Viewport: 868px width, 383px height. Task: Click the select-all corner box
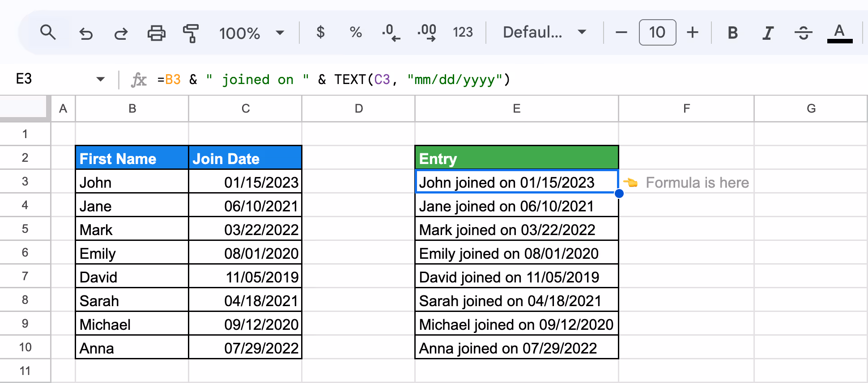25,109
